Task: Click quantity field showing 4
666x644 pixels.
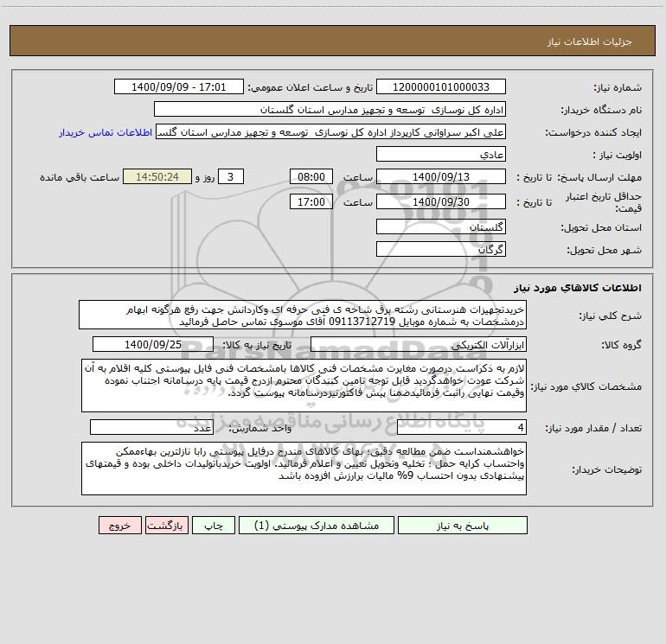Action: [x=462, y=428]
